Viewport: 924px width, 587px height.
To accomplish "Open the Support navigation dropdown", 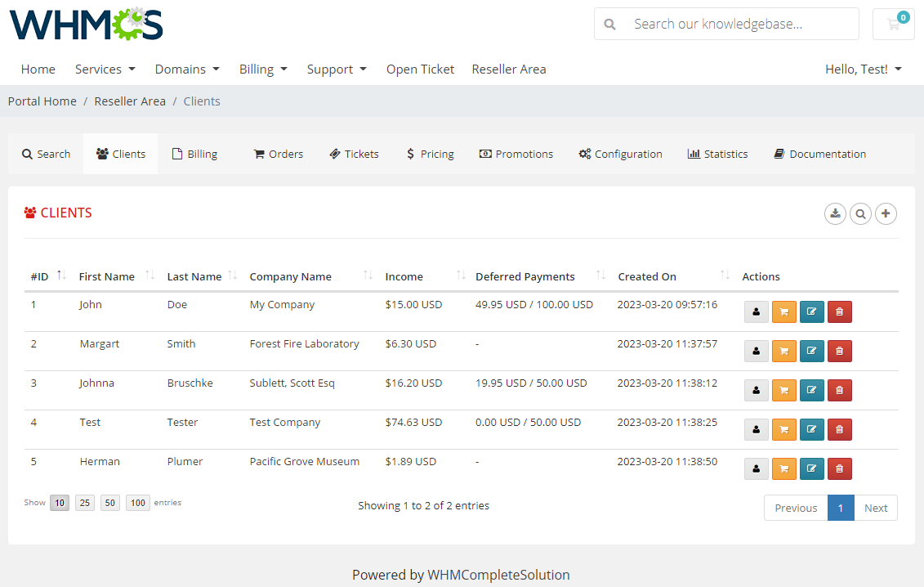I will [x=337, y=69].
